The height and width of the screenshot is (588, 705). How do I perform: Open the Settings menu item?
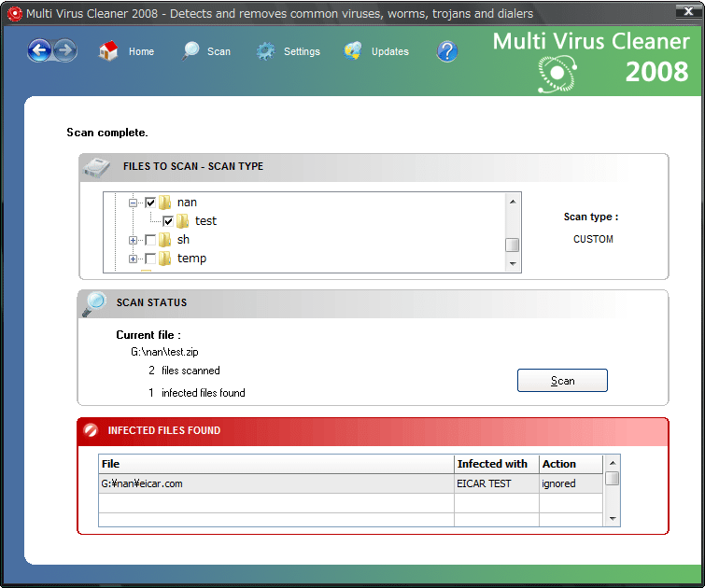303,51
